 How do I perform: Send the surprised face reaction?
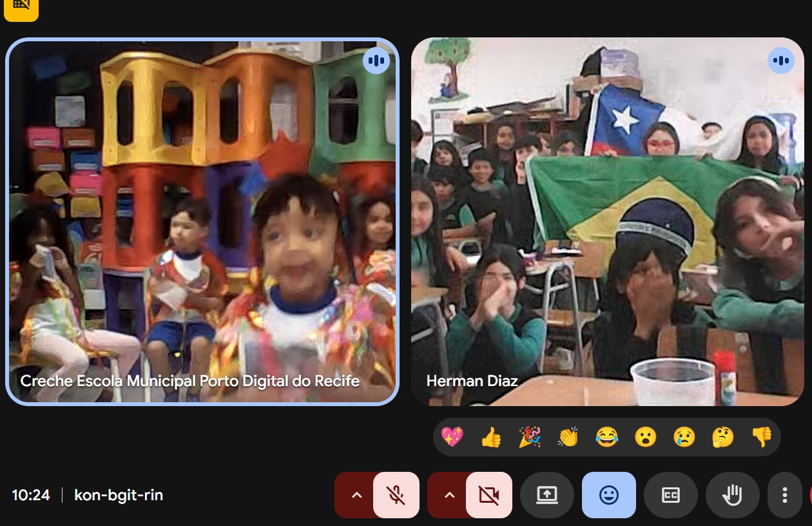[645, 437]
